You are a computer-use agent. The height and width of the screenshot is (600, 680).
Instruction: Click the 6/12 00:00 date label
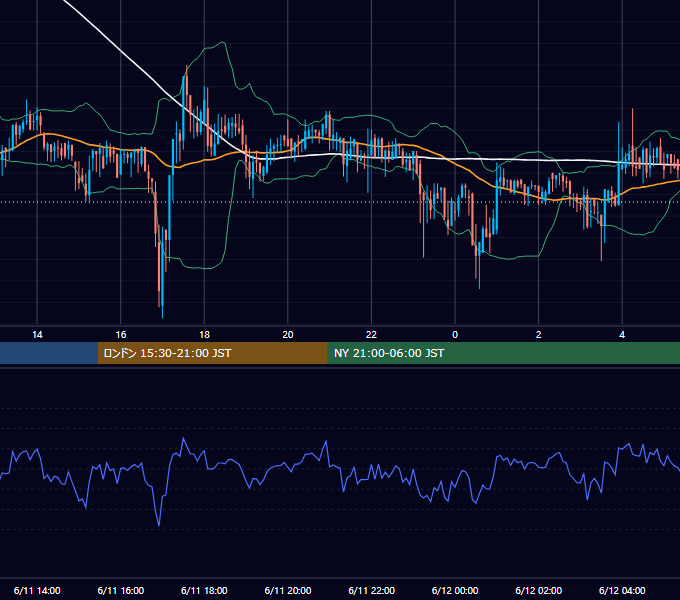pyautogui.click(x=455, y=590)
